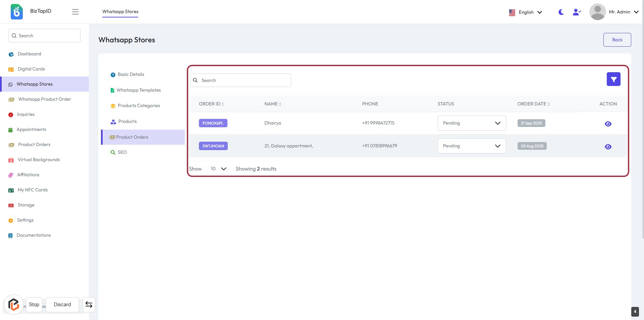View order FONOX6PL with the eye icon
Image resolution: width=644 pixels, height=320 pixels.
[608, 124]
